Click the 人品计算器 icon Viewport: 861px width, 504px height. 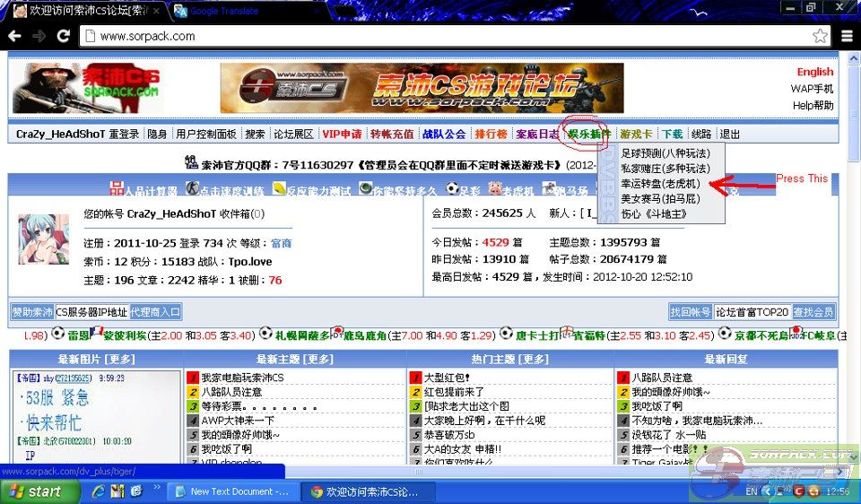pos(117,188)
